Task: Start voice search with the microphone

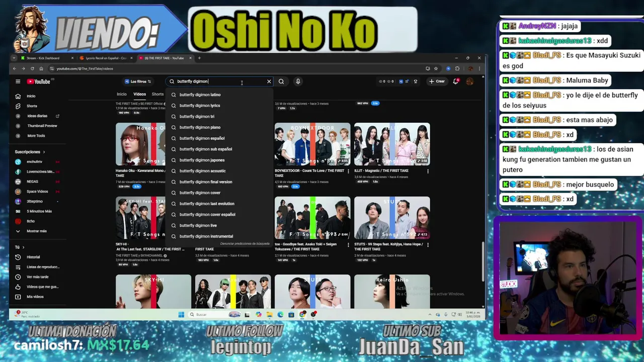Action: point(298,81)
